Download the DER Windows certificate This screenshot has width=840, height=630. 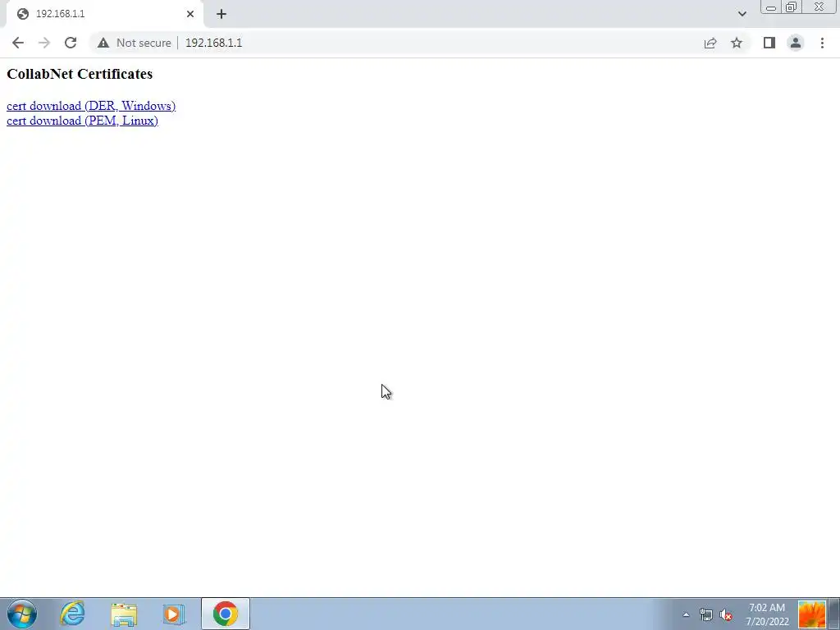pos(91,106)
